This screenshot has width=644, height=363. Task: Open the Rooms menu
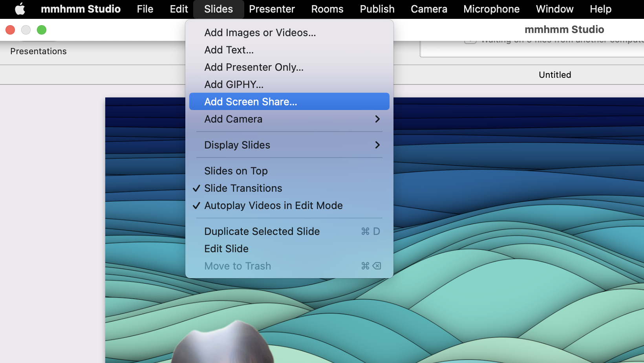click(x=327, y=9)
